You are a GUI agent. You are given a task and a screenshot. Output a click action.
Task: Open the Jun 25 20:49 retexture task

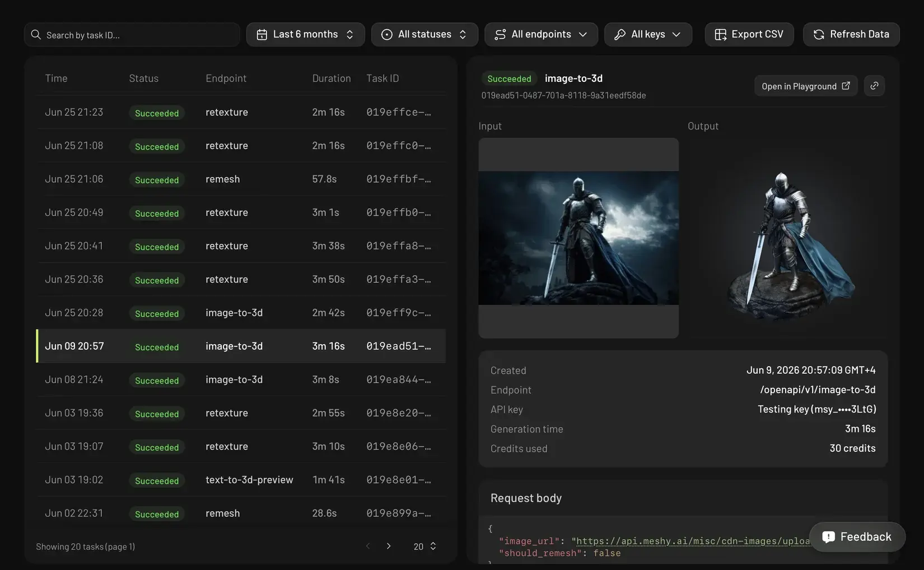pos(241,212)
